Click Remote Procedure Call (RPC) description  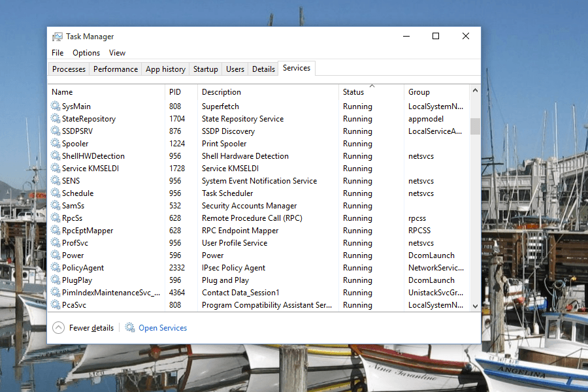[252, 218]
